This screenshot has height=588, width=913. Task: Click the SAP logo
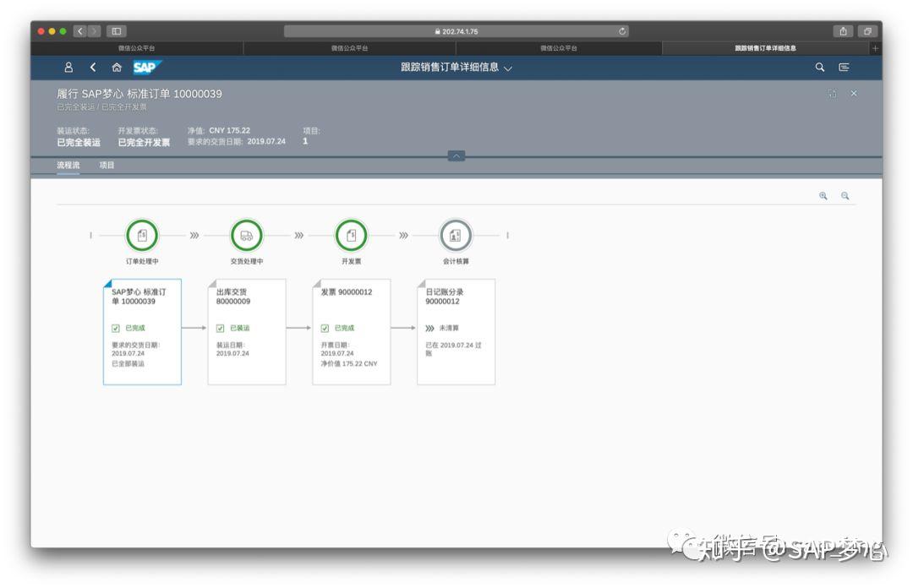tap(147, 68)
